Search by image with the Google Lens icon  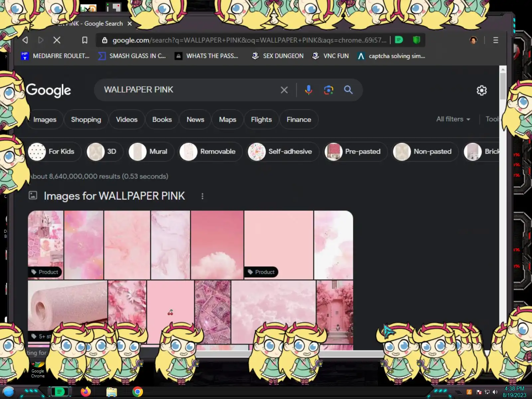(329, 90)
